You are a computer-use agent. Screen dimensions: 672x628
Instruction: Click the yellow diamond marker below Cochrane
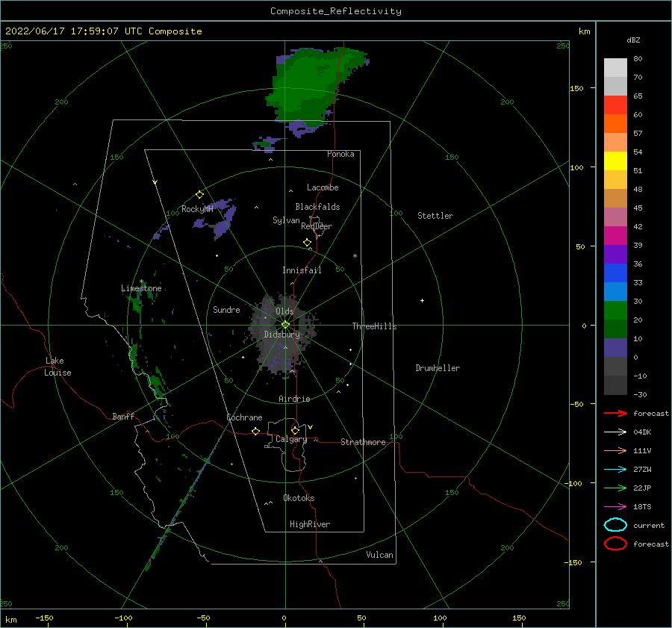pos(255,431)
